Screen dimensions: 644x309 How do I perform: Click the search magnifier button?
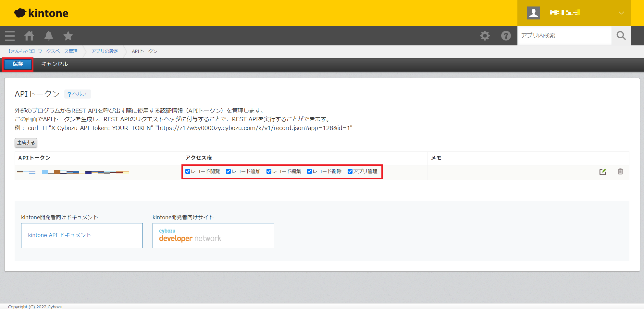(621, 36)
